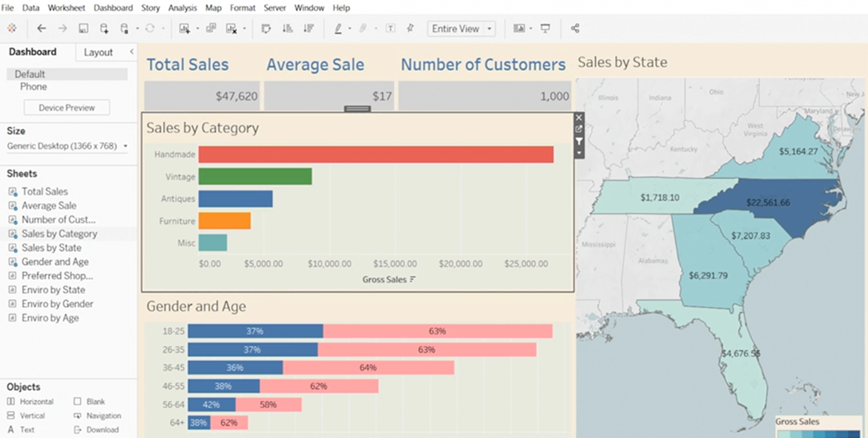Open the Generic Desktop size dropdown
Screen dimensions: 868x438
125,146
